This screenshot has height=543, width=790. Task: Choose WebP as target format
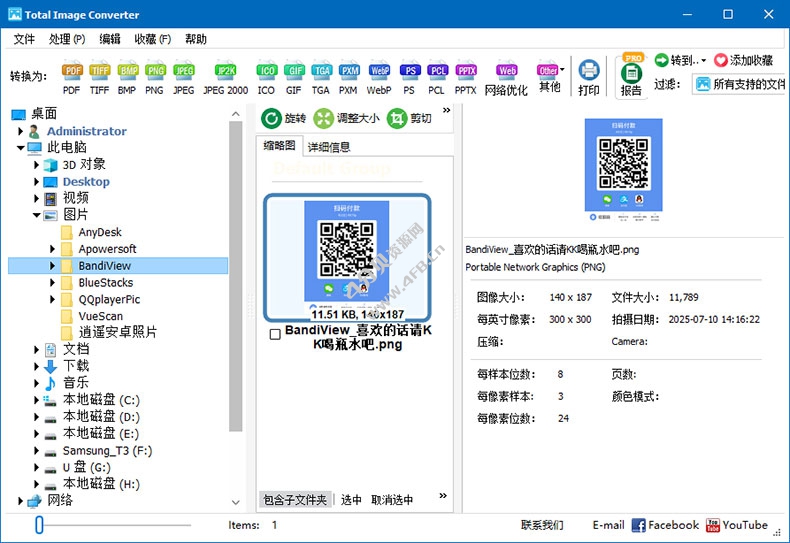[379, 77]
